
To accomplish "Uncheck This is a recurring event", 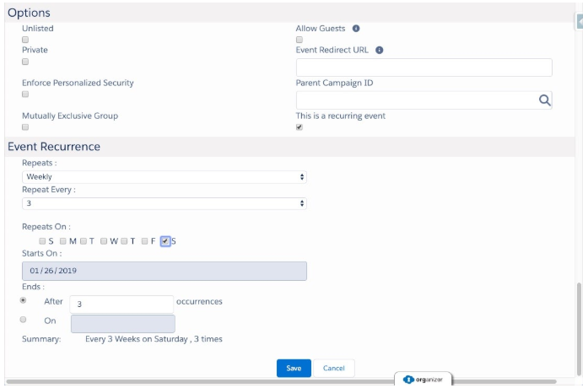I will [x=299, y=127].
